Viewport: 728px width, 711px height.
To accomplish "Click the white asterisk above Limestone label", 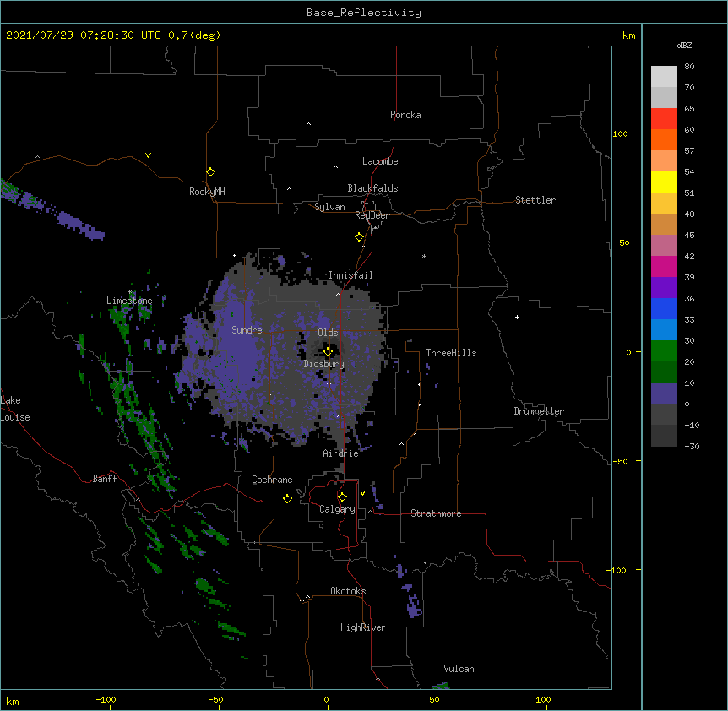I will coord(130,292).
